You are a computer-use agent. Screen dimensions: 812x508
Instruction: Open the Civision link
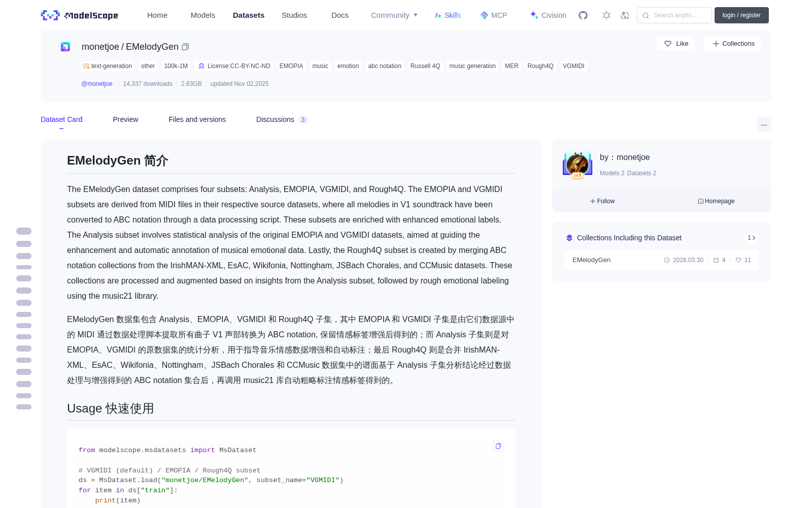point(548,15)
